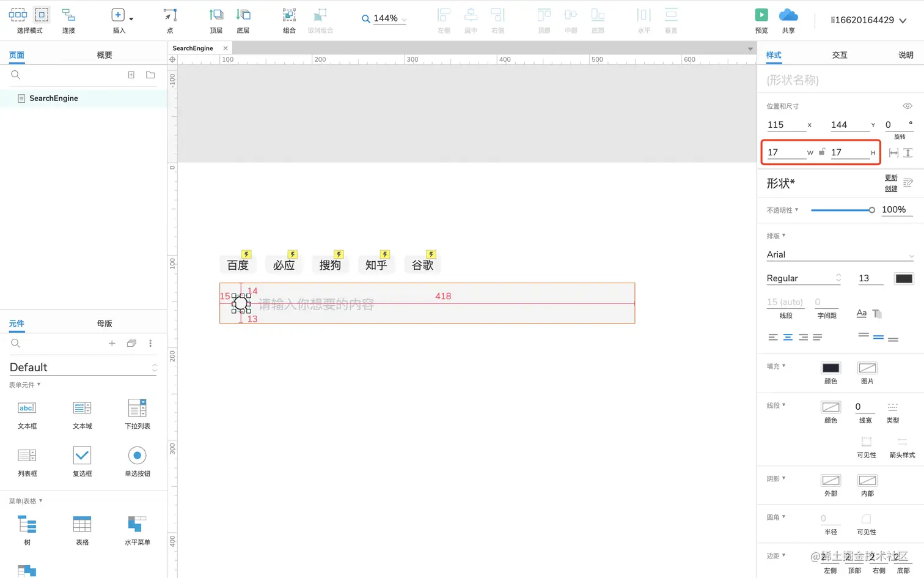
Task: Add a widget library with plus
Action: 112,343
